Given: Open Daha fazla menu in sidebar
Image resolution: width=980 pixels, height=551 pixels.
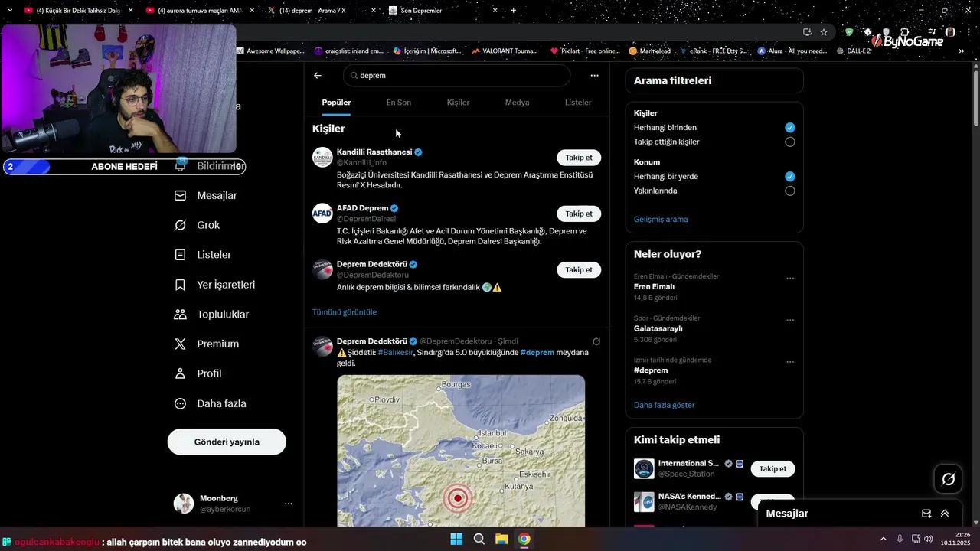Looking at the screenshot, I should coord(211,403).
